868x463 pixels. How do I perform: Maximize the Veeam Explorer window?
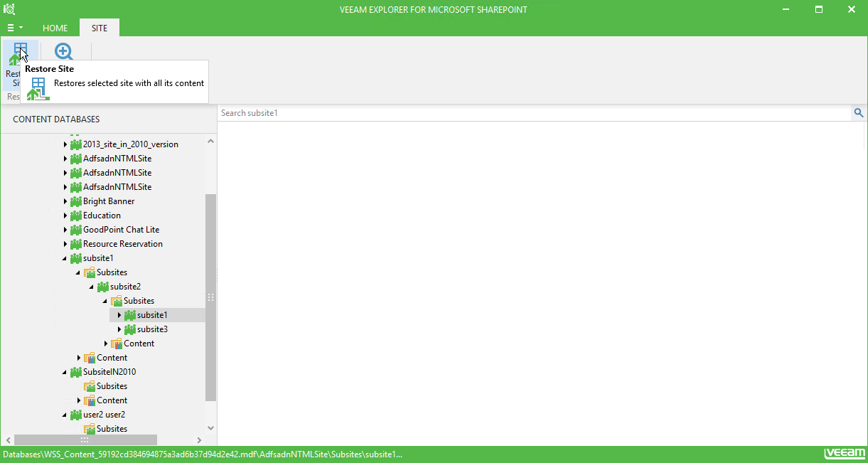pos(819,9)
